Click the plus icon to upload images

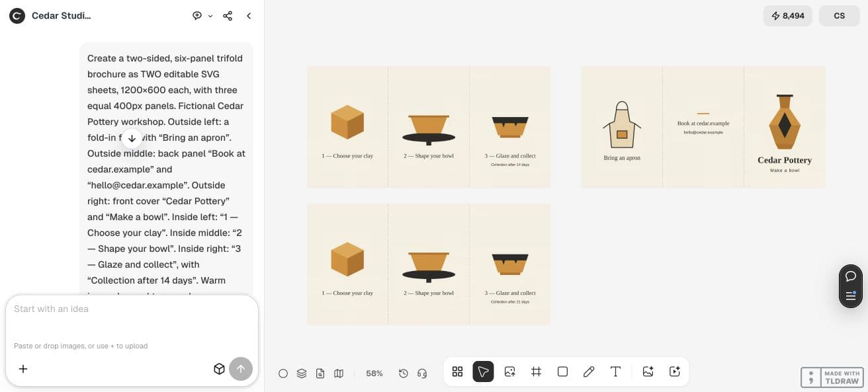23,369
